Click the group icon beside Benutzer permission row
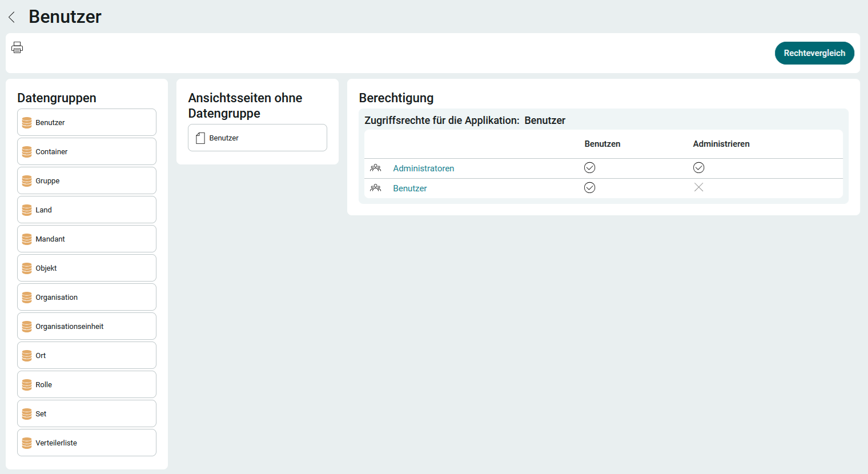 tap(375, 188)
